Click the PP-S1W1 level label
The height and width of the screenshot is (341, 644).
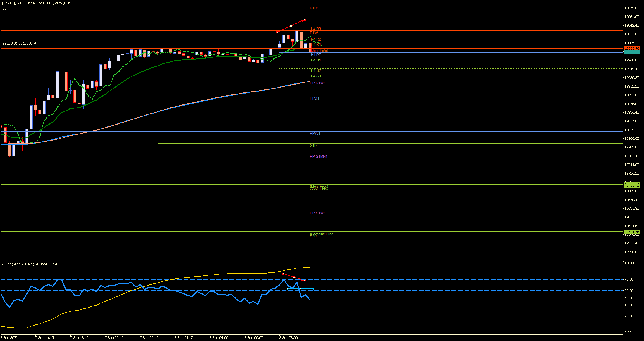coord(318,213)
